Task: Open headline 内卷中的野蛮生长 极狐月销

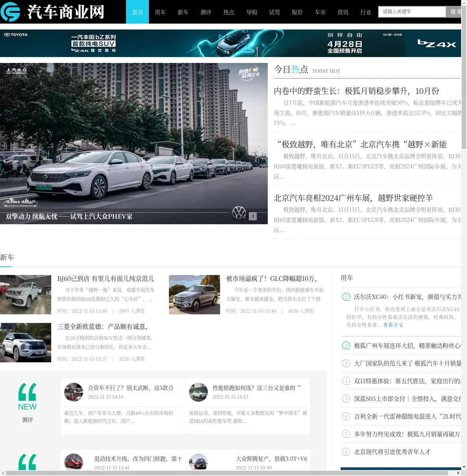Action: coord(356,91)
